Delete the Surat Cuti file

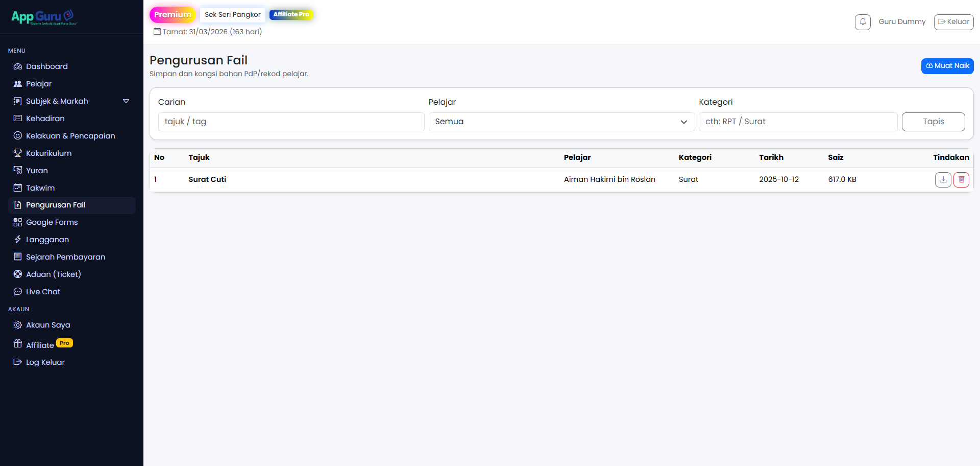961,179
